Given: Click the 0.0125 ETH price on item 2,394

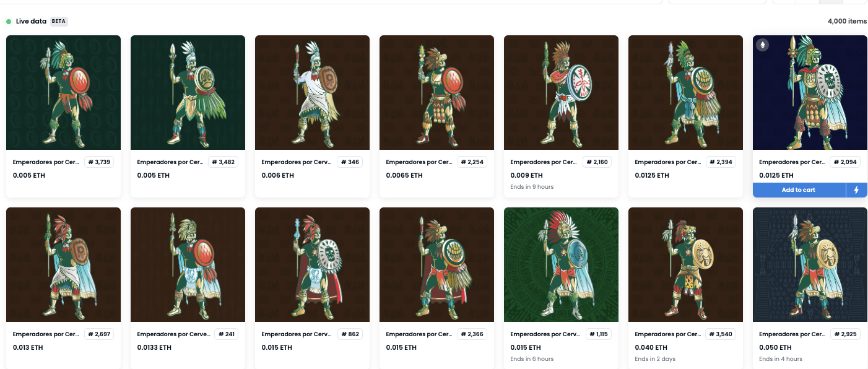Looking at the screenshot, I should (x=652, y=175).
